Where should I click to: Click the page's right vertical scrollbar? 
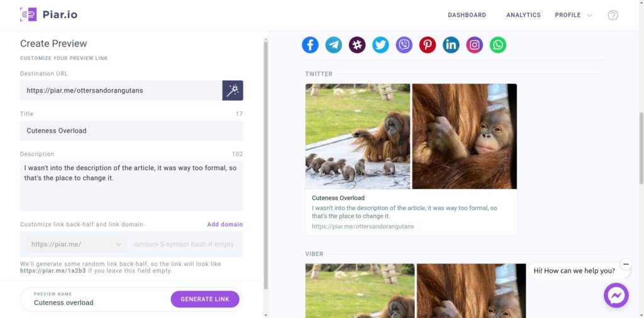(x=641, y=148)
